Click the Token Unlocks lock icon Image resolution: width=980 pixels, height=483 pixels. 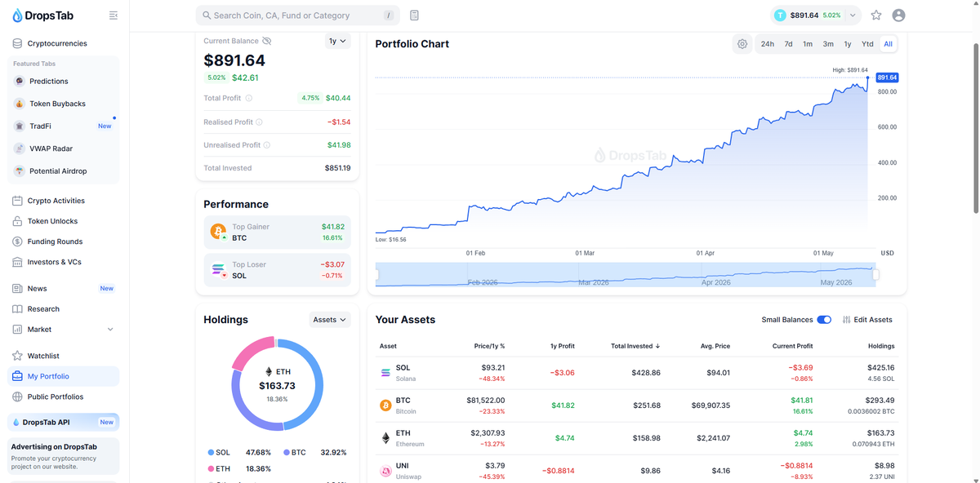pos(17,221)
